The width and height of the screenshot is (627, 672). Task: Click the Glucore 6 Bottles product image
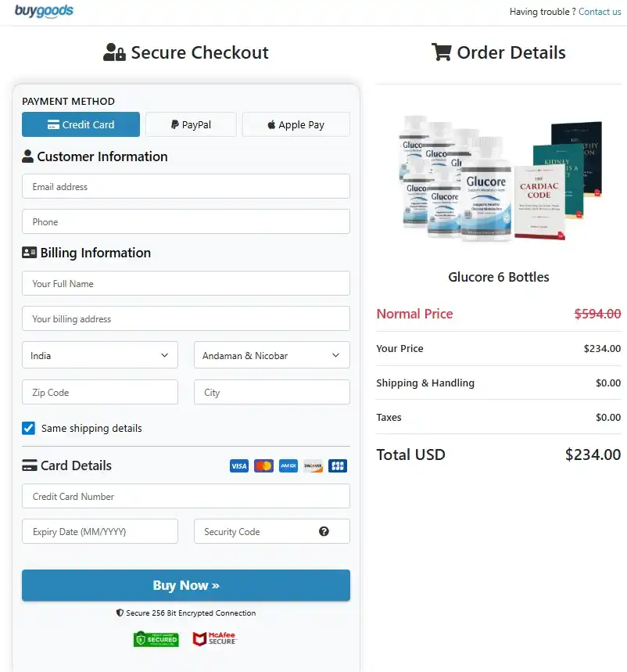tap(499, 178)
